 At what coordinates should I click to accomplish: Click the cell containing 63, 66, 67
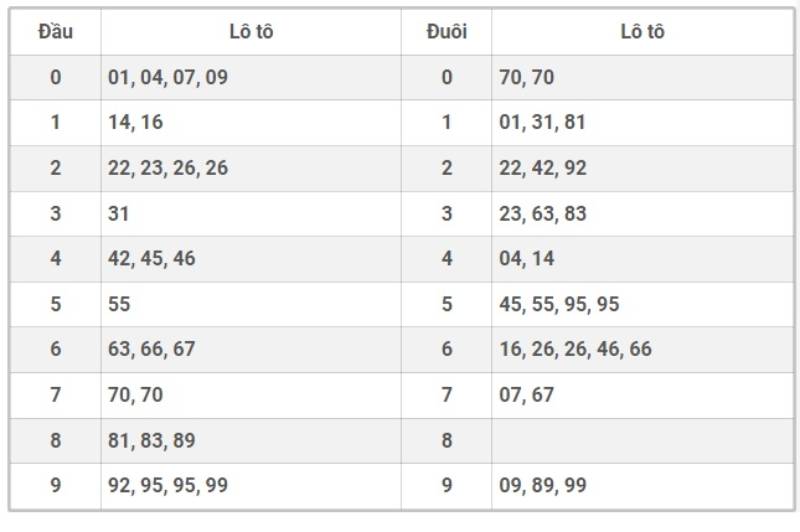tap(152, 349)
